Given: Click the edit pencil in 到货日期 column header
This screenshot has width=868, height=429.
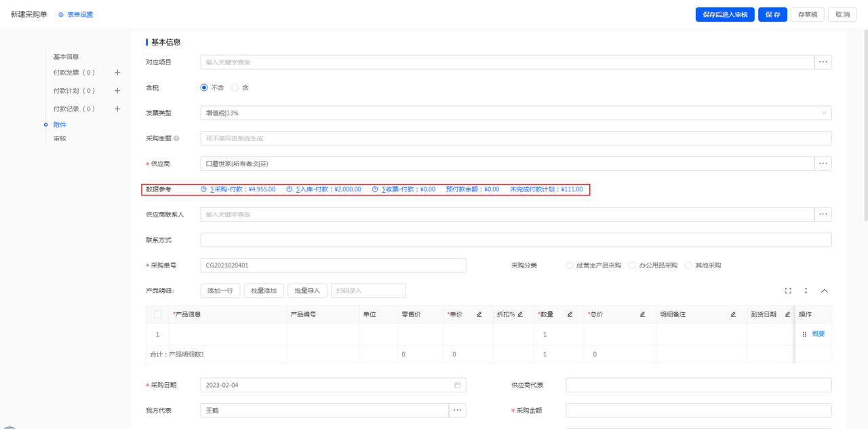Looking at the screenshot, I should tap(787, 314).
